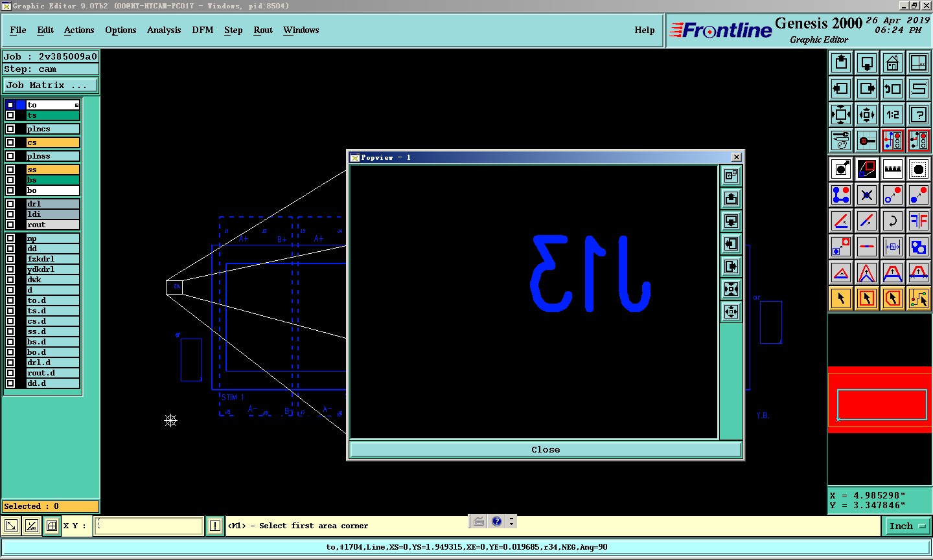
Task: Toggle the cs layer checkbox
Action: tap(10, 142)
